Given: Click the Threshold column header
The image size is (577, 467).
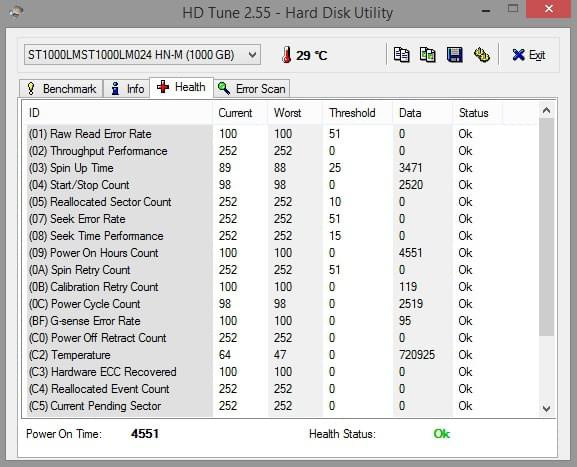Looking at the screenshot, I should pyautogui.click(x=358, y=113).
